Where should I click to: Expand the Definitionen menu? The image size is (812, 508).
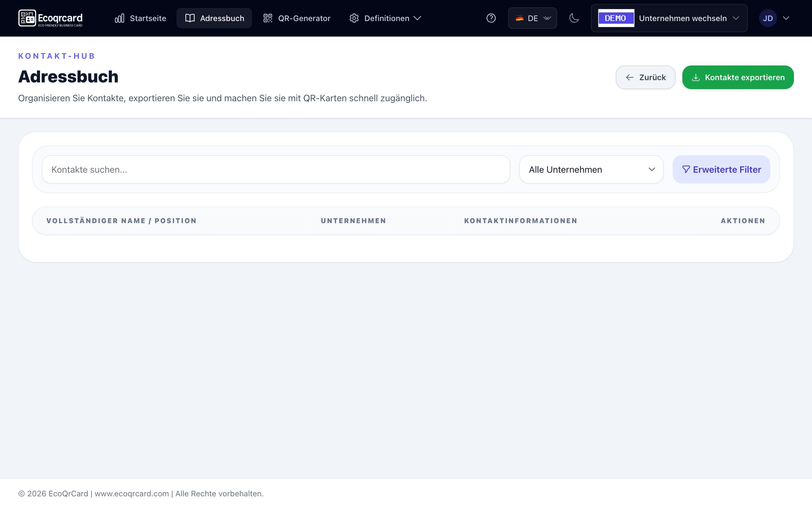[x=385, y=18]
